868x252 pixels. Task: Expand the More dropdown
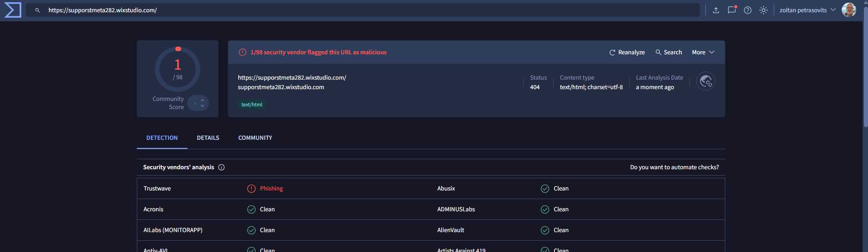(x=703, y=52)
